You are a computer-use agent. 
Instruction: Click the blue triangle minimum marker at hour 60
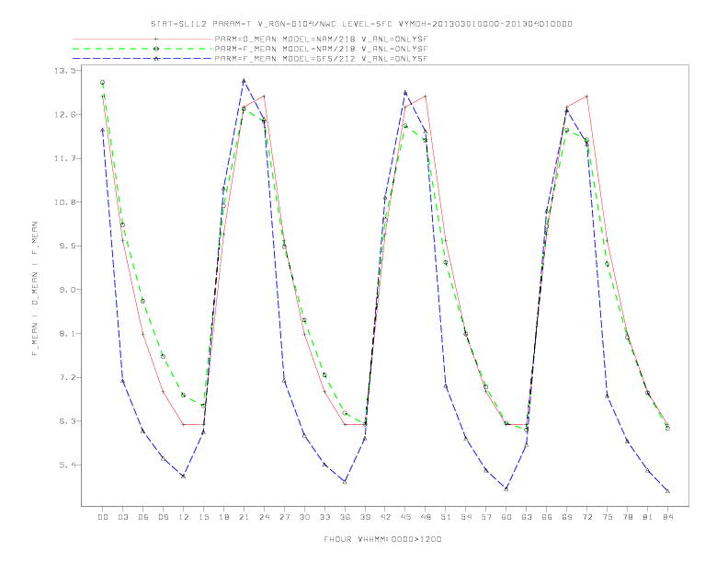pos(506,488)
